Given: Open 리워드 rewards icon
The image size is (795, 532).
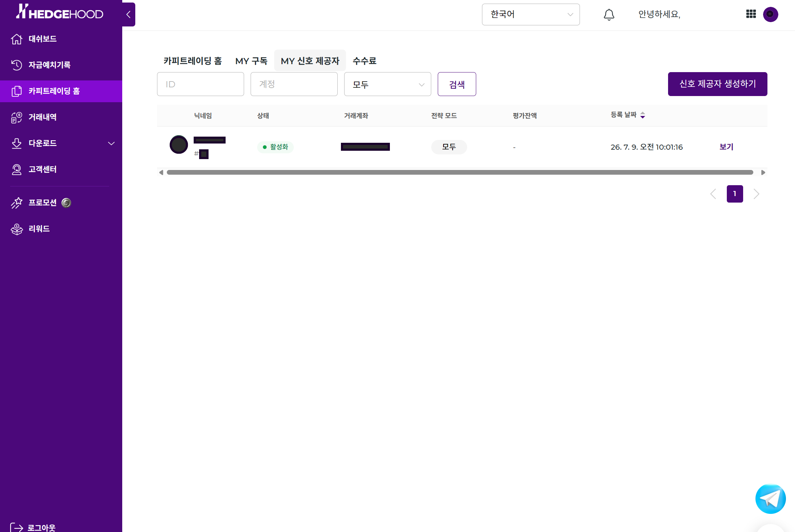Looking at the screenshot, I should coord(17,229).
